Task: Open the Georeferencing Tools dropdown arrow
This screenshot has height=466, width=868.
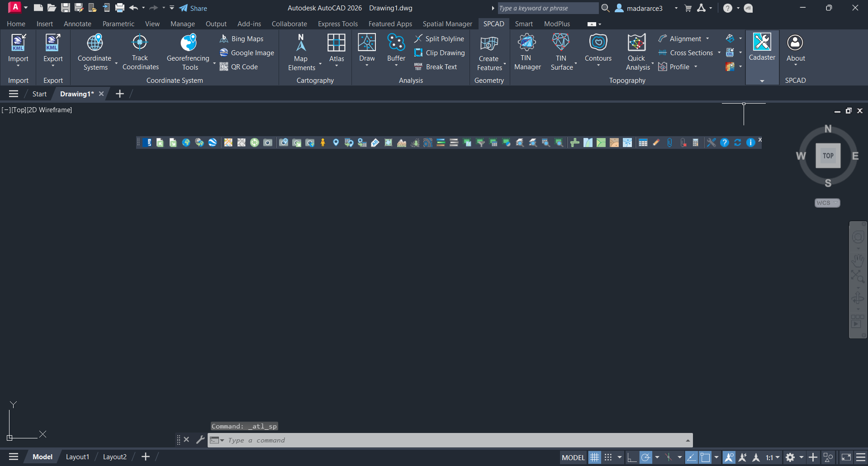Action: coord(214,64)
